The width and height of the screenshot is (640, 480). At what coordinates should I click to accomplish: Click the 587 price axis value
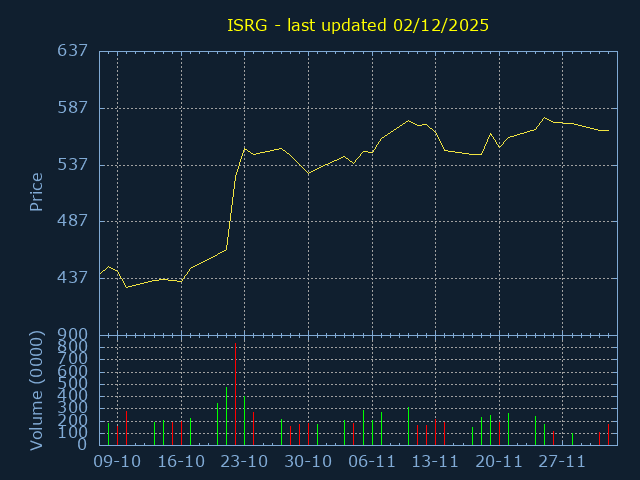[x=72, y=107]
